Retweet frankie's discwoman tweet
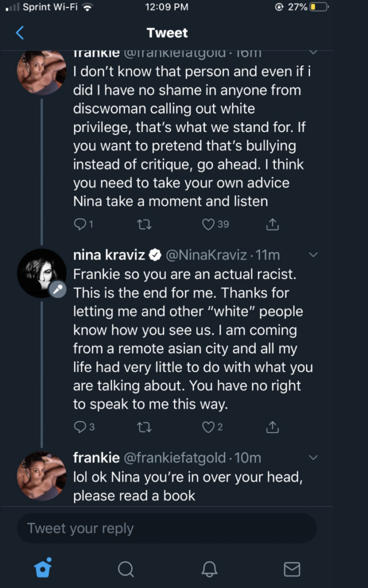Viewport: 368px width, 588px height. click(x=145, y=224)
